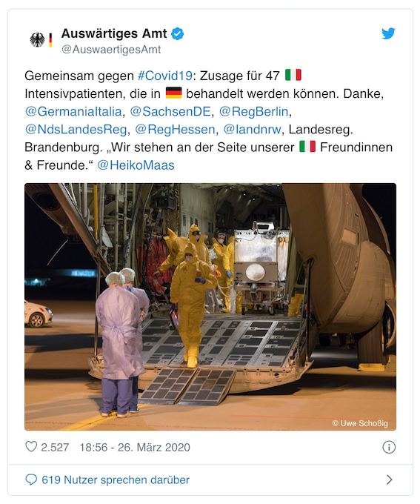The image size is (420, 504).
Task: Open the @HeikoMaas mention
Action: pyautogui.click(x=136, y=165)
